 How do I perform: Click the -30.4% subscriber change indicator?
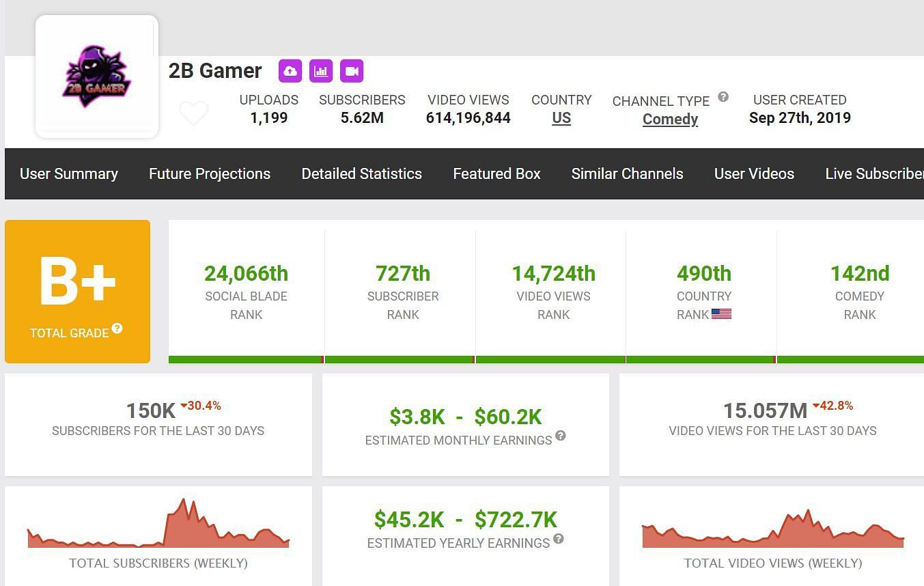pyautogui.click(x=201, y=406)
